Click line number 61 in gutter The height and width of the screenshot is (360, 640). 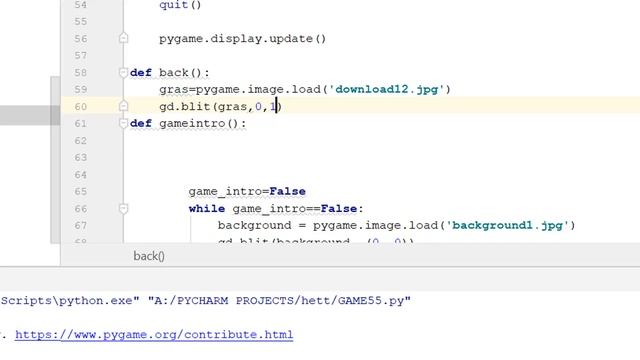pyautogui.click(x=80, y=123)
